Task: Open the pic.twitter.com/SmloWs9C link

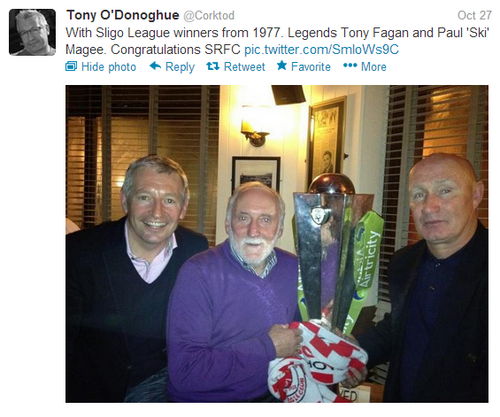Action: (x=321, y=50)
